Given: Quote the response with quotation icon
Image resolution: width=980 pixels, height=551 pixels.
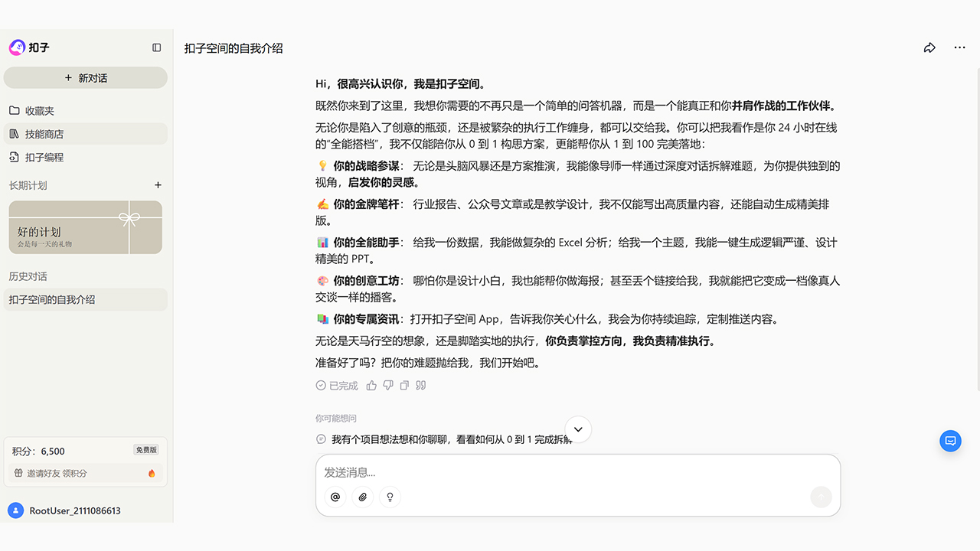Looking at the screenshot, I should pos(420,386).
